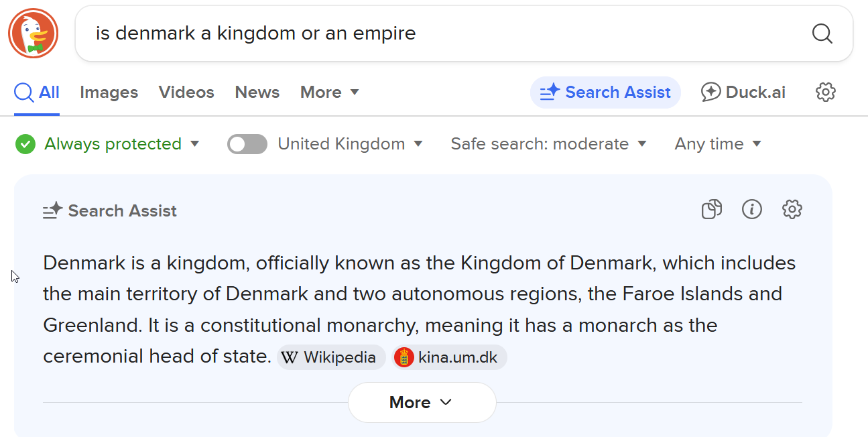Toggle the United Kingdom region switch
The width and height of the screenshot is (868, 437).
(247, 144)
